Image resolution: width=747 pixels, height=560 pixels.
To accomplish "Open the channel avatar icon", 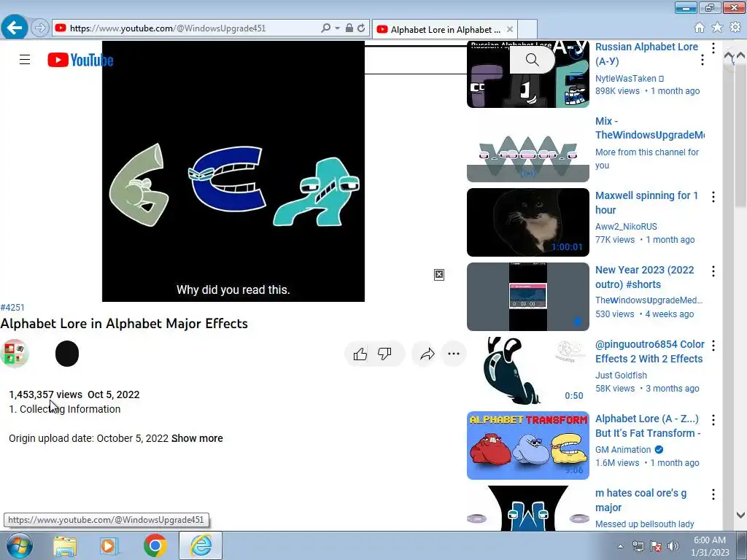I will click(15, 354).
